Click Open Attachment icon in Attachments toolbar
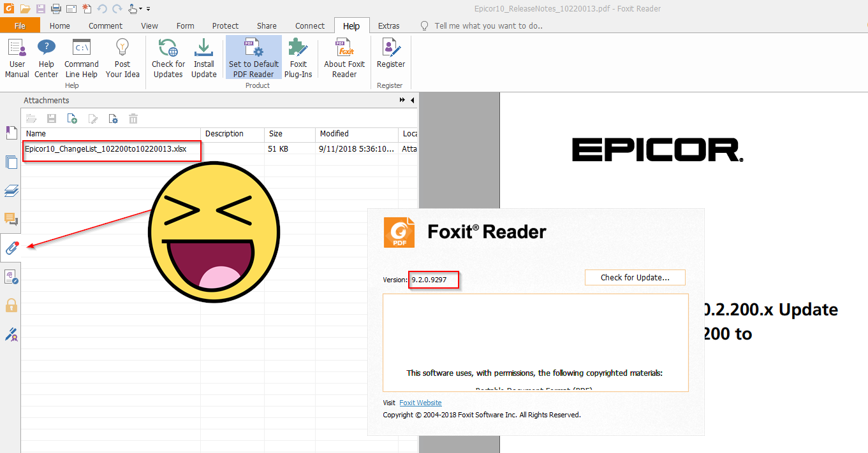 31,119
